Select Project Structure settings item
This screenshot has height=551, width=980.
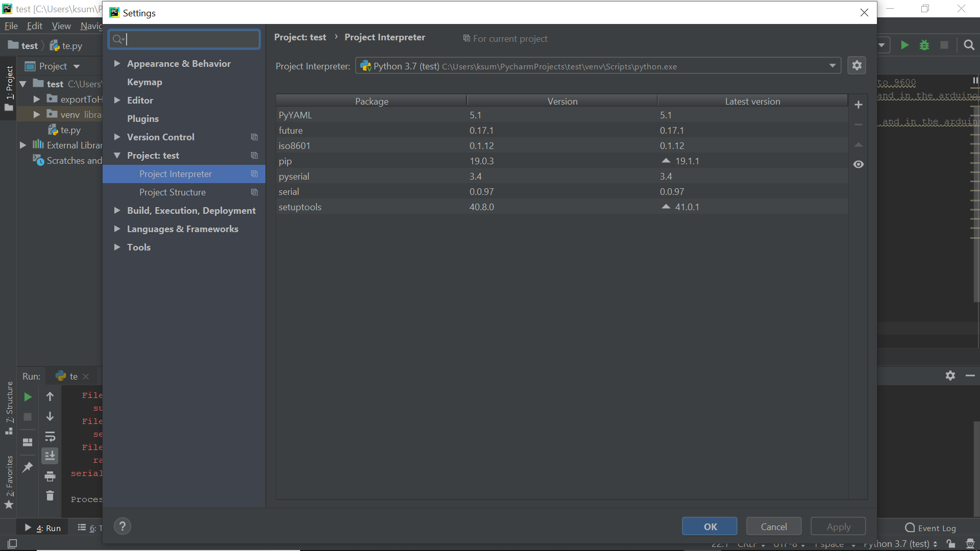[173, 192]
